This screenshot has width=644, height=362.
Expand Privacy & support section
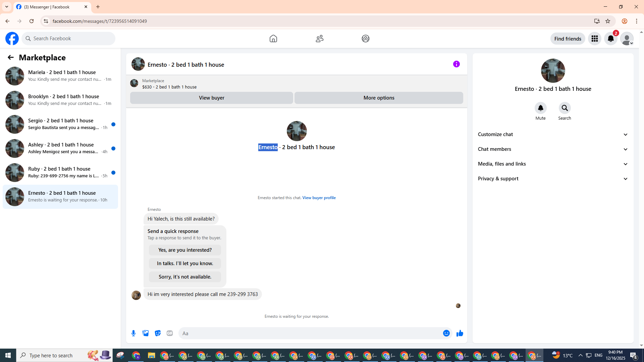coord(553,179)
